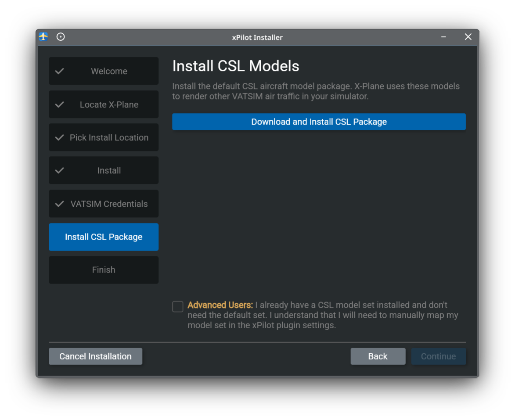Enable the Advanced Users checkbox

pyautogui.click(x=177, y=307)
